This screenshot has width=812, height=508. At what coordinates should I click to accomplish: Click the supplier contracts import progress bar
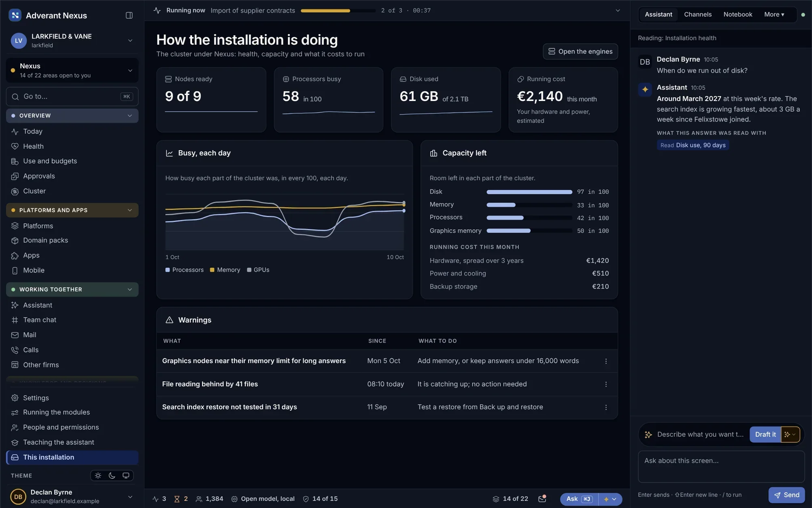coord(338,11)
